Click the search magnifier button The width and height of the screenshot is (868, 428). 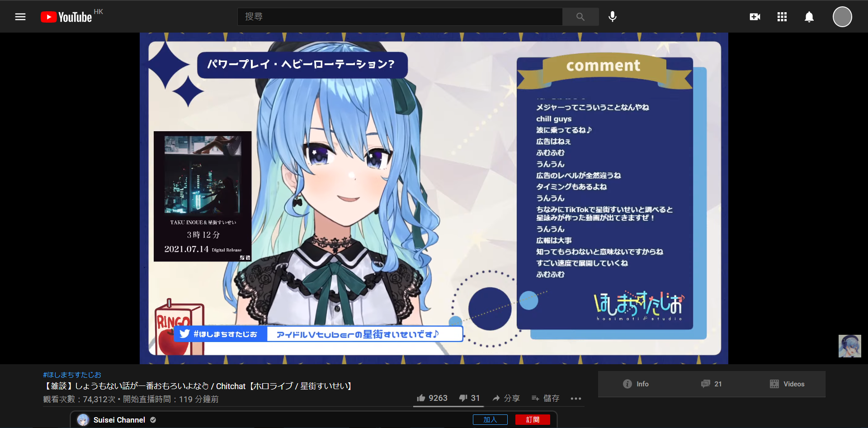click(580, 17)
